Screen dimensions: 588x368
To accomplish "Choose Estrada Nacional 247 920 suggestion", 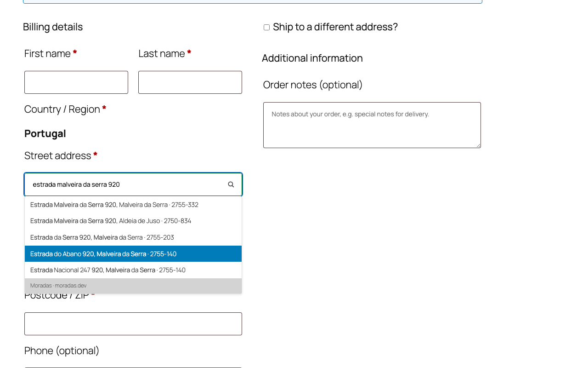I will tap(133, 270).
